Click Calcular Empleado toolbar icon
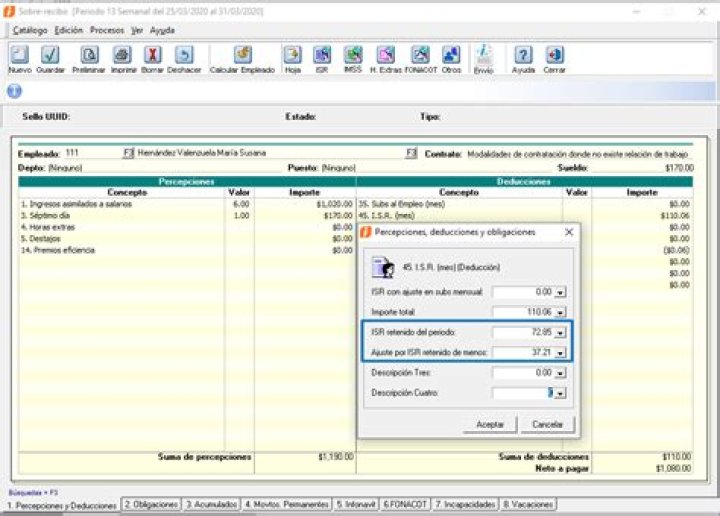This screenshot has height=516, width=720. pos(242,55)
